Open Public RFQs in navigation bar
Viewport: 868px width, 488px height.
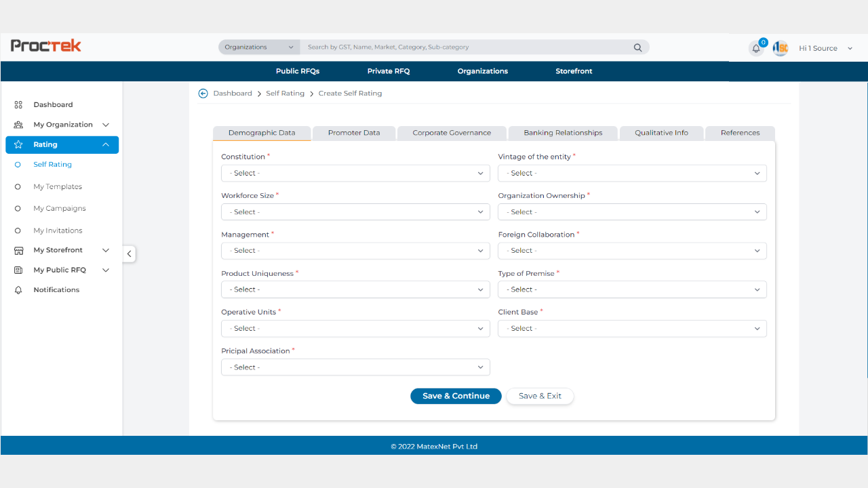(297, 71)
